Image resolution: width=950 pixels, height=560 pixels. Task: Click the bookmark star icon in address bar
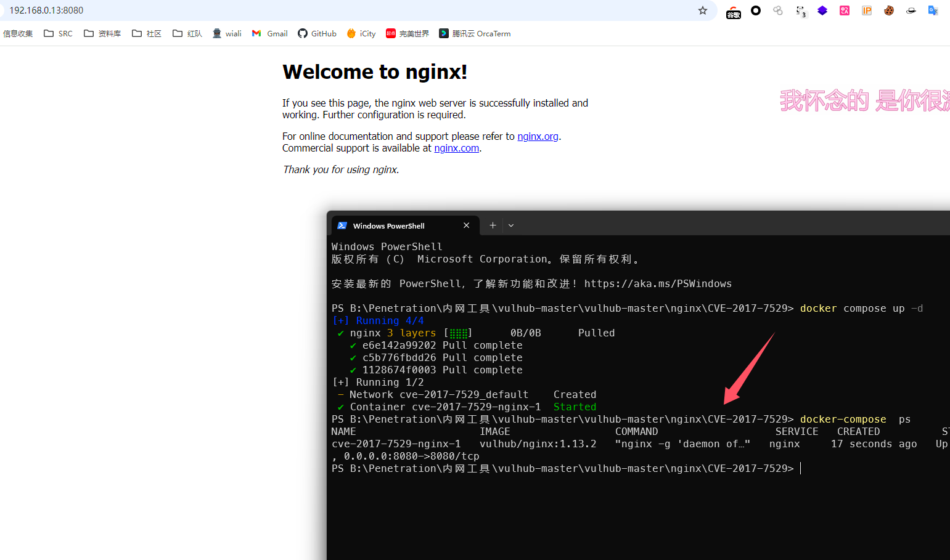pos(702,10)
